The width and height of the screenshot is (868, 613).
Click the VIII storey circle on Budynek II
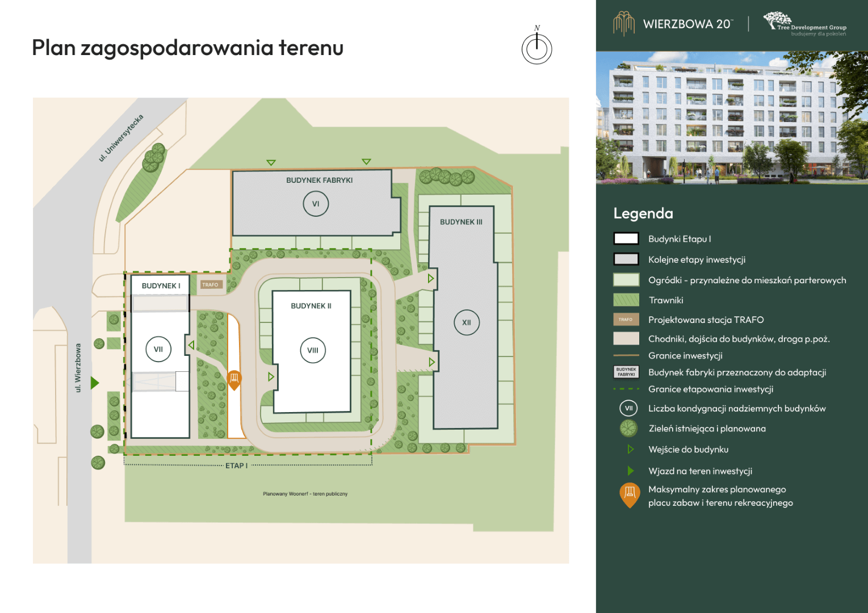tap(313, 350)
